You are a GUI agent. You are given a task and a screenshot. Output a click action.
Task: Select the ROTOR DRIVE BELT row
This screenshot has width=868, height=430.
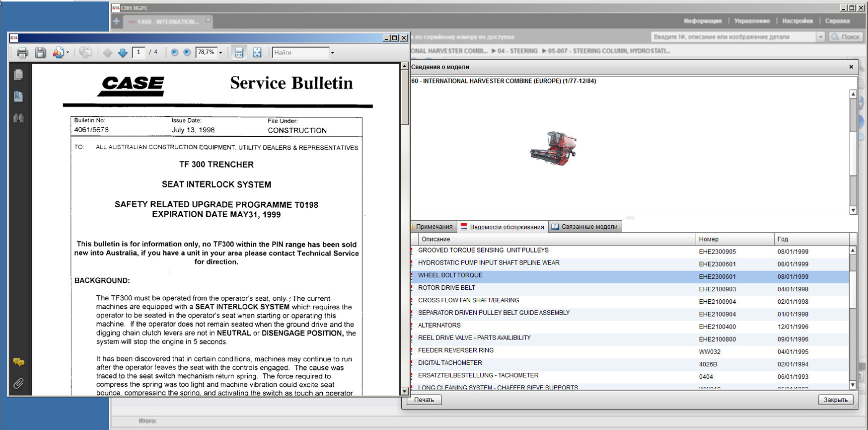446,288
